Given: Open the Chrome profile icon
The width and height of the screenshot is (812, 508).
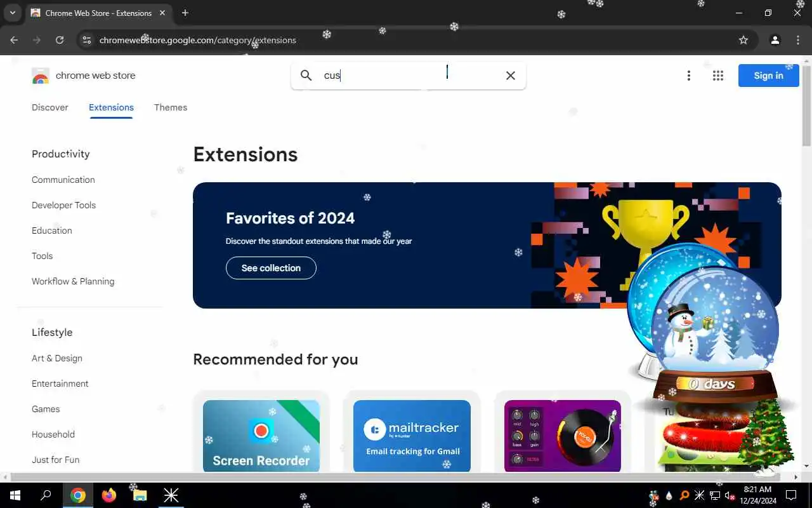Looking at the screenshot, I should click(x=775, y=40).
